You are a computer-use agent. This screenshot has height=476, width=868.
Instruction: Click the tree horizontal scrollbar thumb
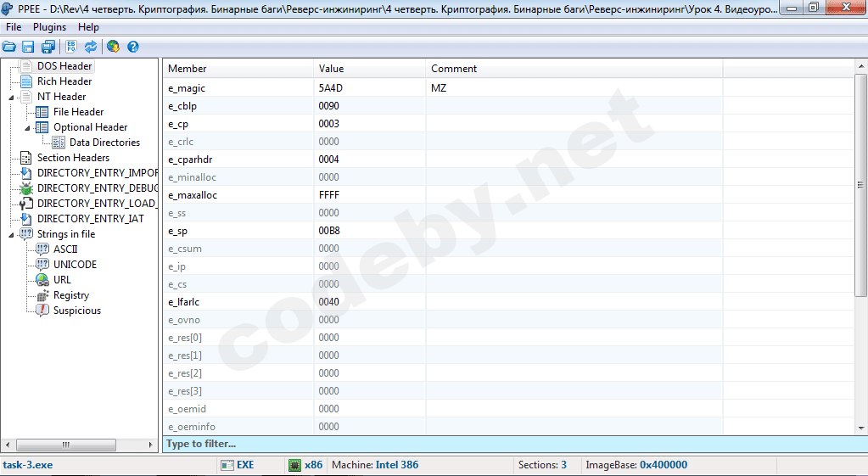(66, 445)
